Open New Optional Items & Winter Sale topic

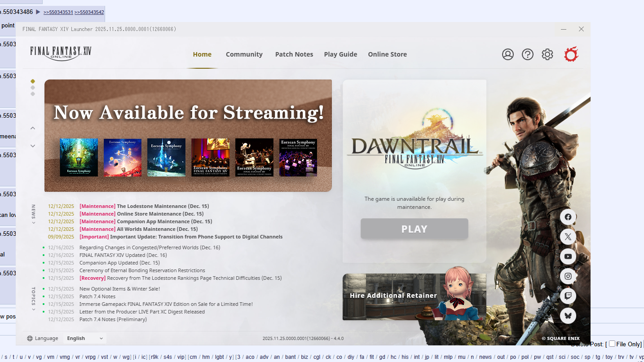click(x=119, y=289)
